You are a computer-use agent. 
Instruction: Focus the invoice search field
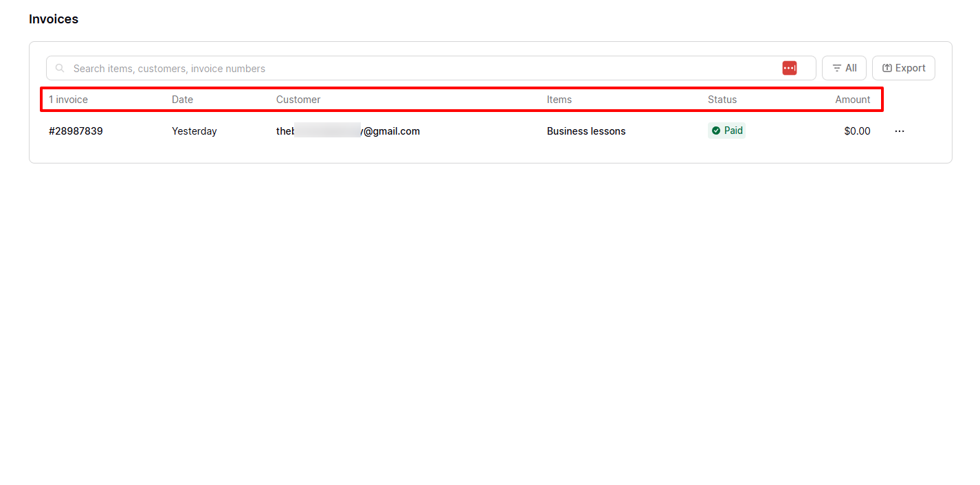tap(431, 68)
